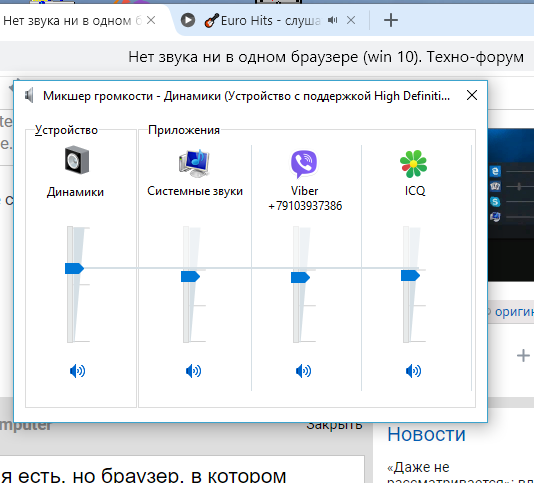Screen dimensions: 534x483
Task: Click the play icon on the Euro Hits tab
Action: (x=188, y=20)
